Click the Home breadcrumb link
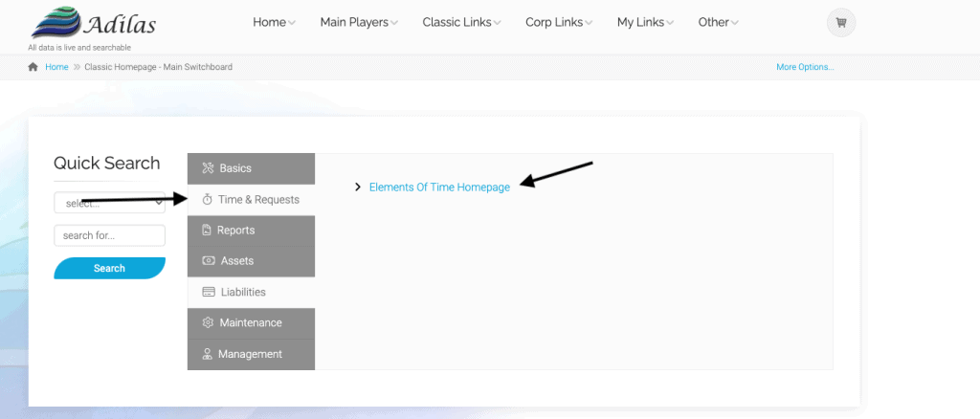This screenshot has height=419, width=980. point(56,67)
